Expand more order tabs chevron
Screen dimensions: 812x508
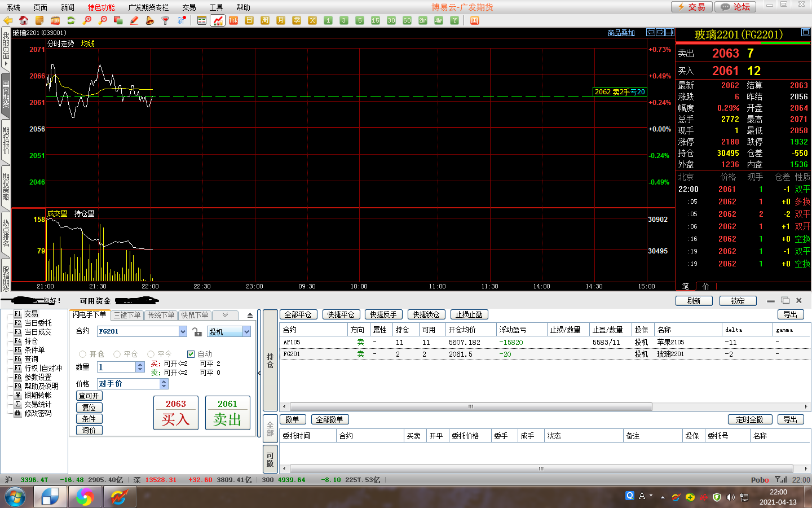coord(225,316)
